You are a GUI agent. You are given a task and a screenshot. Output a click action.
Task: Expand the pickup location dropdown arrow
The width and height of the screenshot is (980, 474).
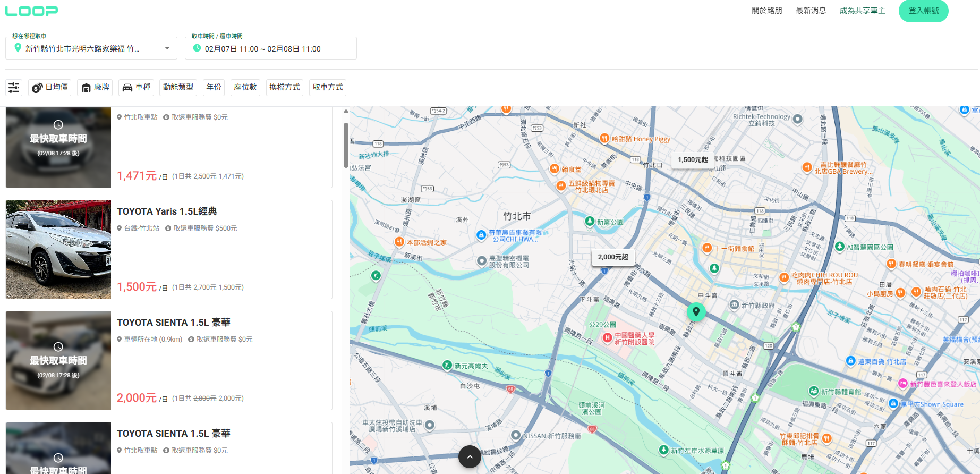pyautogui.click(x=167, y=48)
